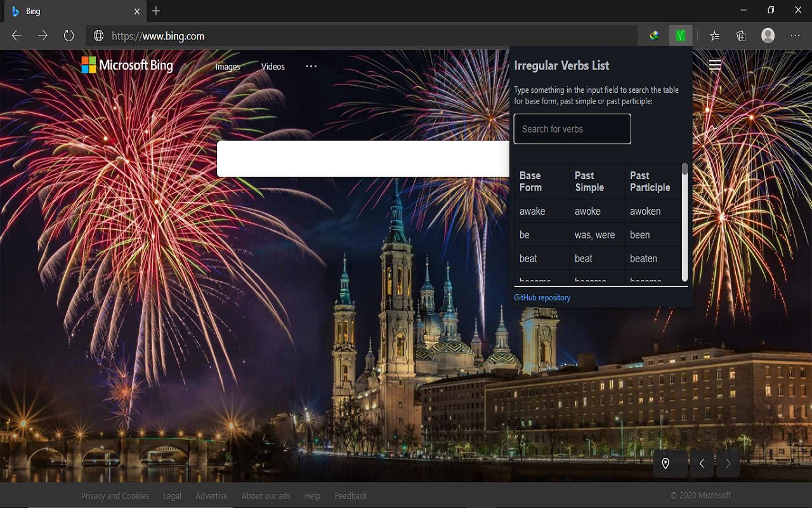Restore down the browser window
The image size is (812, 508).
click(x=771, y=10)
